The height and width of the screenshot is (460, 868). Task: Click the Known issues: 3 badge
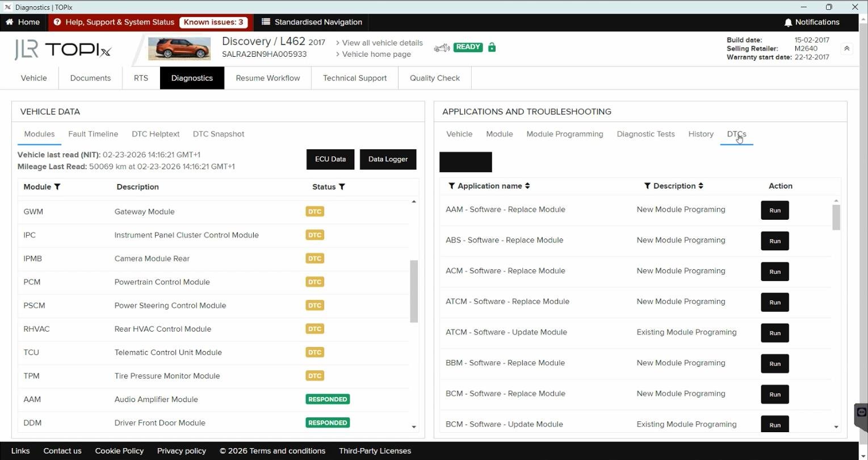pyautogui.click(x=213, y=22)
